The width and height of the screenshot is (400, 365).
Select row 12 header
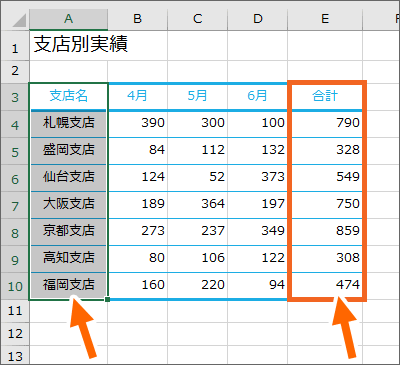coord(15,334)
